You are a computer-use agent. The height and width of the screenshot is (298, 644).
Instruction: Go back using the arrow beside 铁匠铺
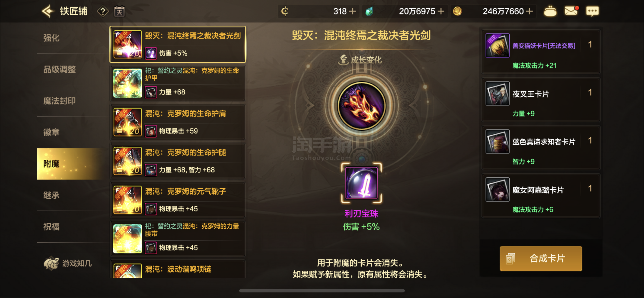tap(48, 11)
